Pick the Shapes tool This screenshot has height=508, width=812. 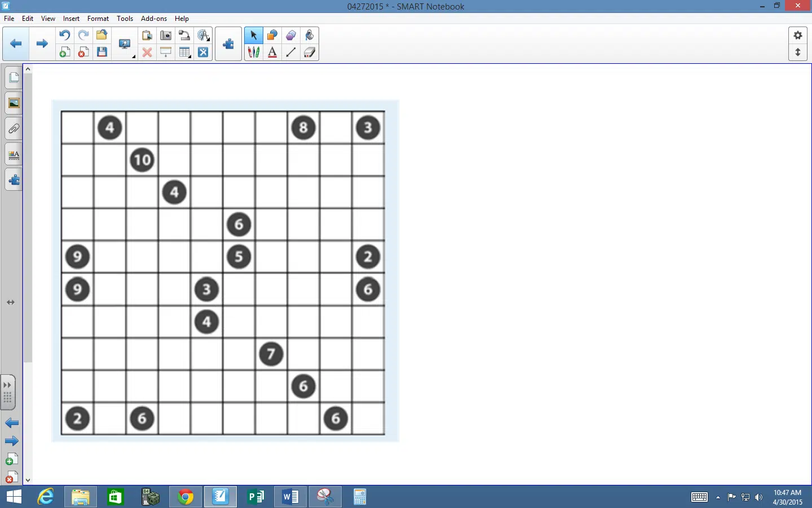[272, 36]
